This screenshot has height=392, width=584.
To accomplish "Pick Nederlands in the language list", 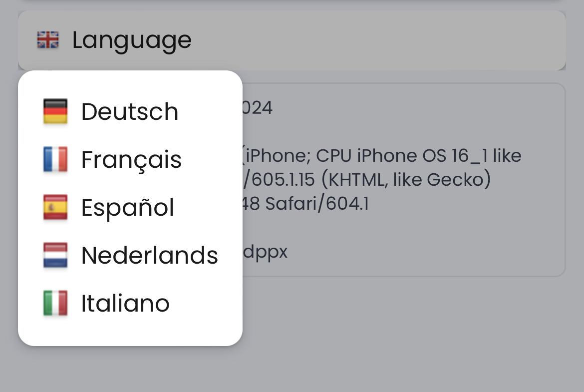I will [x=150, y=256].
